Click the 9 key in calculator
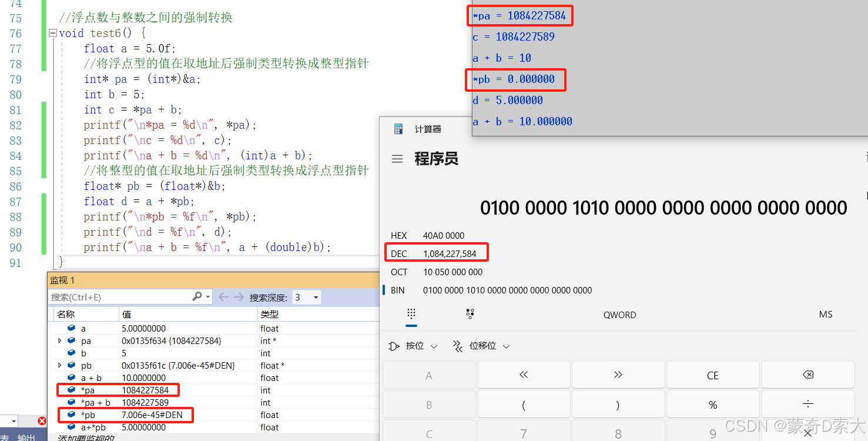Viewport: 868px width, 441px height. (x=713, y=431)
